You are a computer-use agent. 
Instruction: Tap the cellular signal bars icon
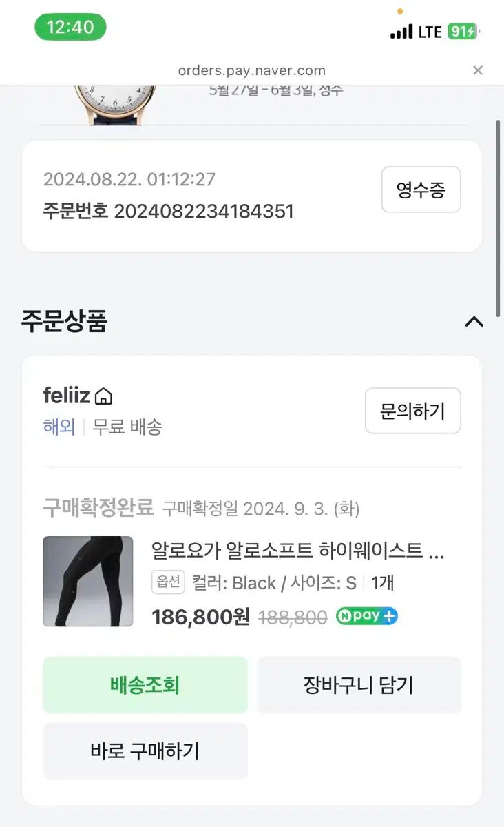[401, 32]
